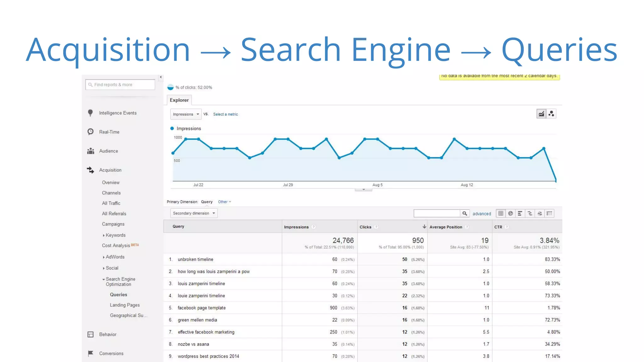This screenshot has width=644, height=362.
Task: Sort by CTR column header
Action: [x=498, y=227]
